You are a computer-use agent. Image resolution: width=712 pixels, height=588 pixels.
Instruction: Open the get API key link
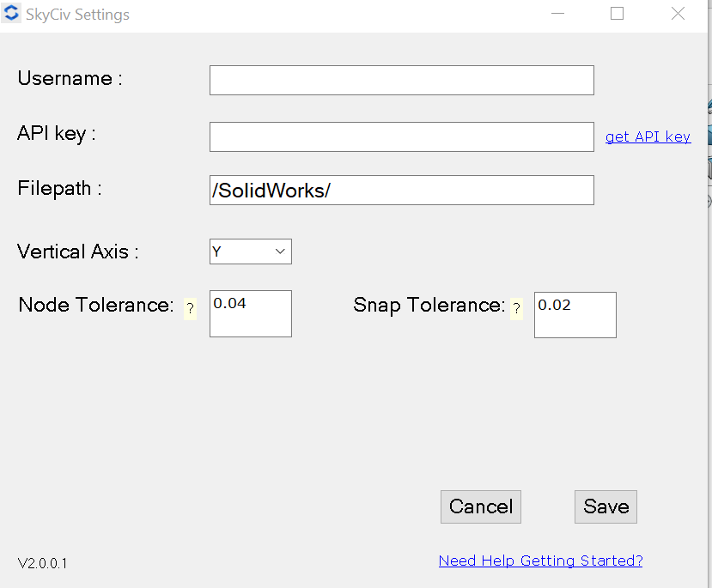[648, 136]
